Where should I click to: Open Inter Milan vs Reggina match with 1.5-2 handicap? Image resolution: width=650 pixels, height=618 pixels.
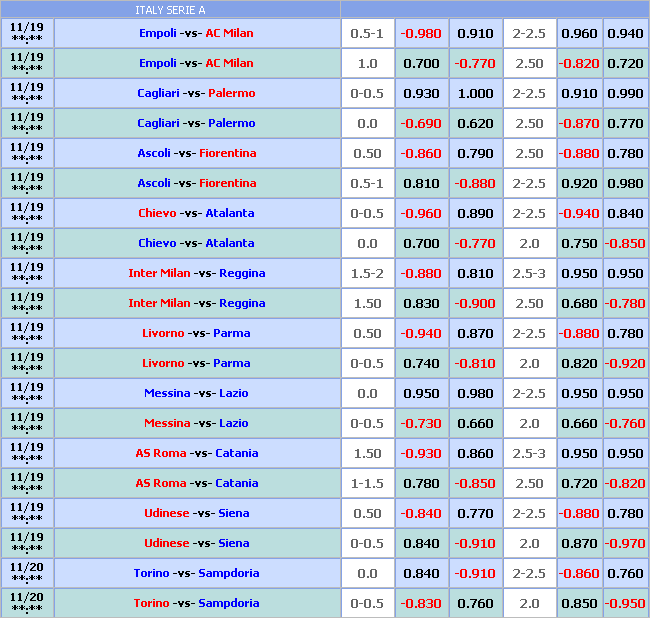[x=197, y=273]
